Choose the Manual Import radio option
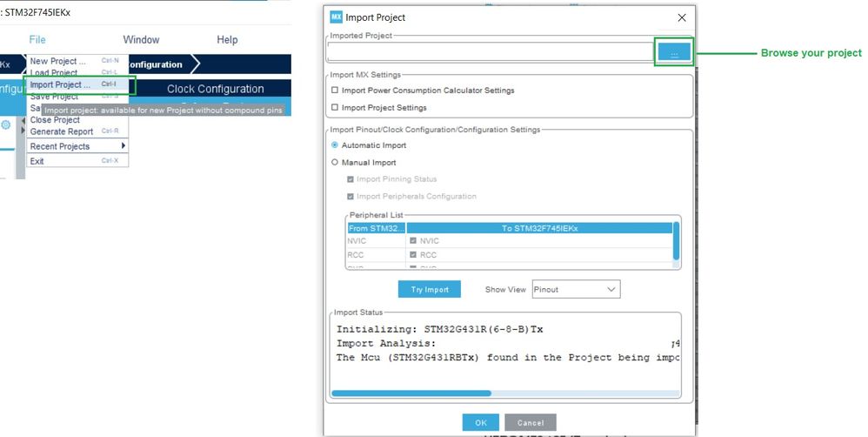This screenshot has height=437, width=868. click(x=334, y=162)
